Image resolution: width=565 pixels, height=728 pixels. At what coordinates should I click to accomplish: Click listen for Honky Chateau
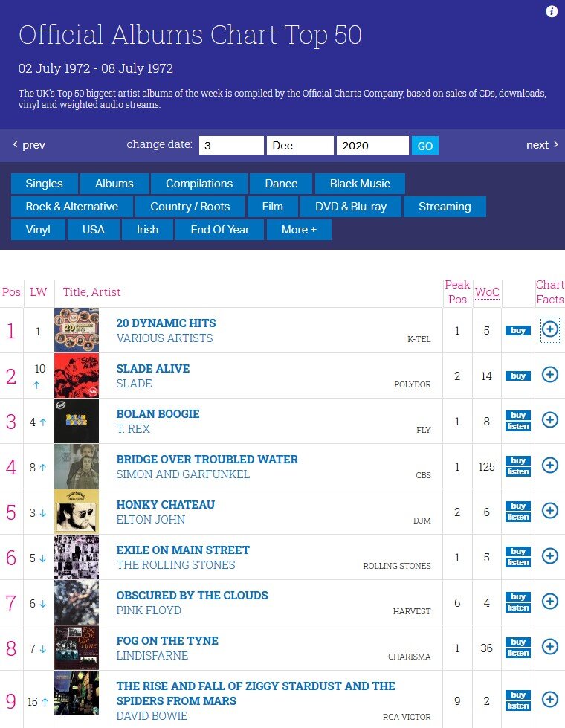[x=518, y=518]
